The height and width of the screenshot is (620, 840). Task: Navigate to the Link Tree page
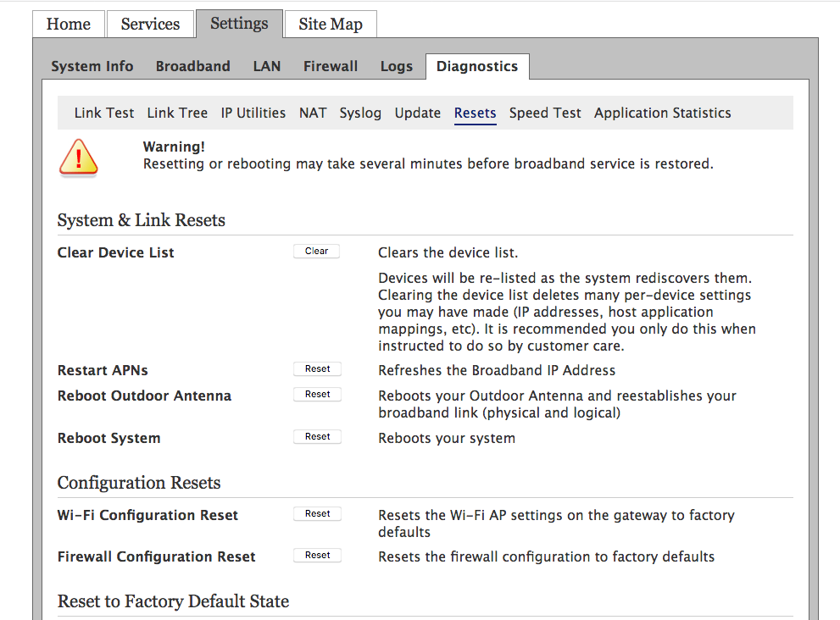[x=177, y=113]
